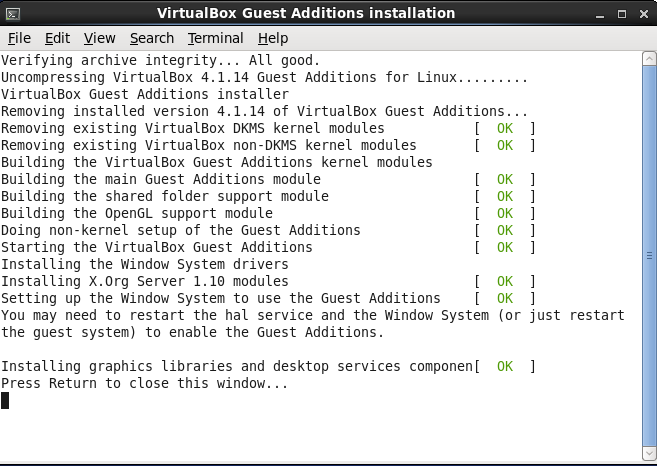
Task: Click 'Removing existing VirtualBox DKMS kernel modules' text
Action: point(193,128)
